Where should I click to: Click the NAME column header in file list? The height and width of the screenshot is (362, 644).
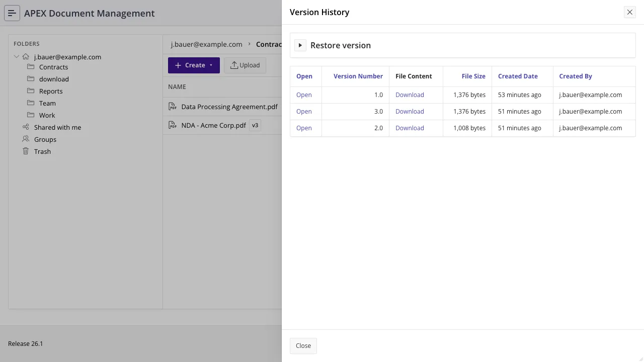click(177, 87)
